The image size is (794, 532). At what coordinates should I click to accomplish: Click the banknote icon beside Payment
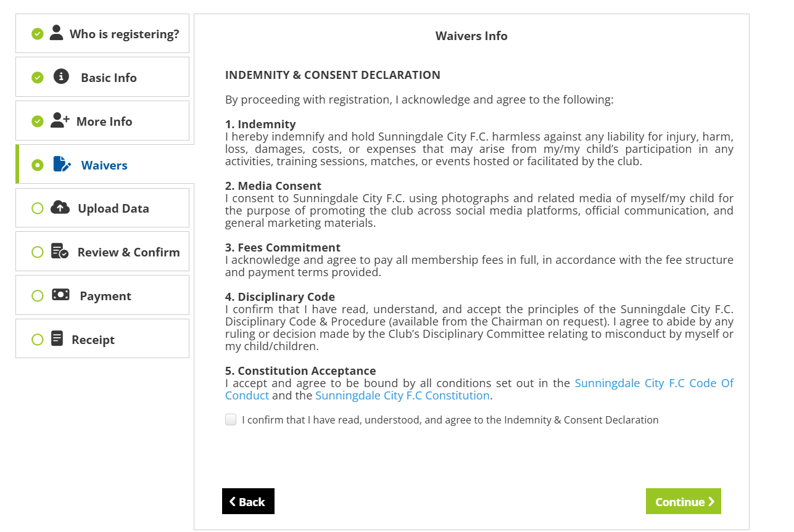pyautogui.click(x=60, y=295)
